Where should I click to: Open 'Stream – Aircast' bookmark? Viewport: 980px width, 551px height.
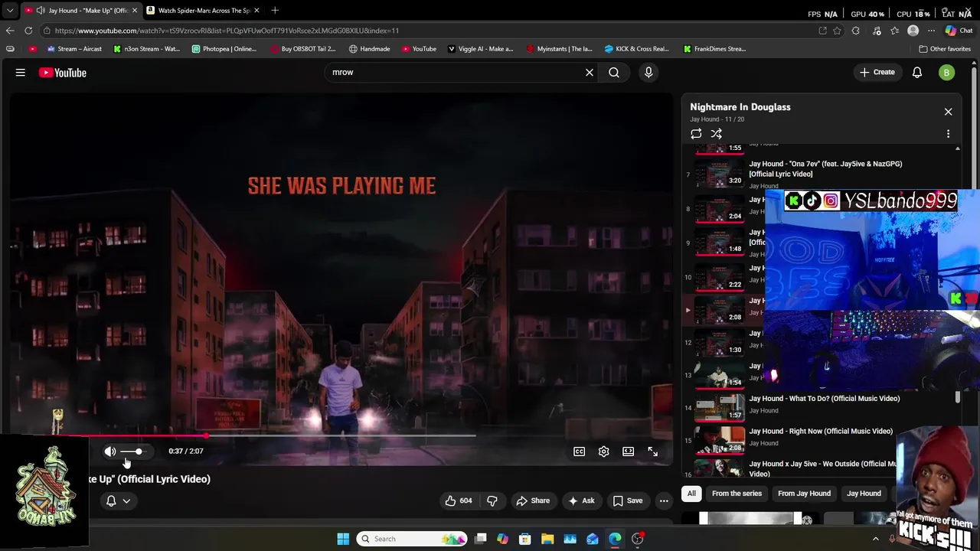[x=74, y=49]
